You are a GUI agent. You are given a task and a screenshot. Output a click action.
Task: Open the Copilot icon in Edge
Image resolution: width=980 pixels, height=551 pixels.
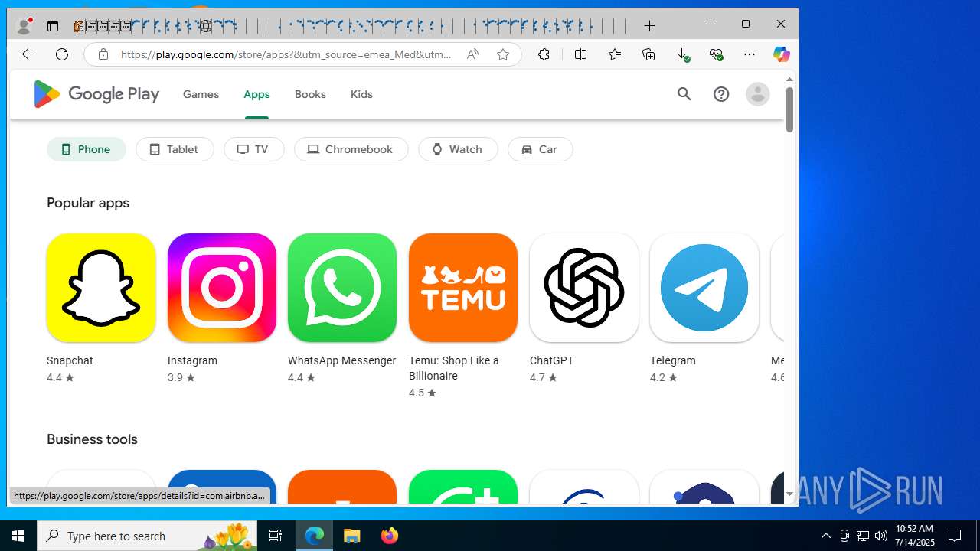click(x=781, y=54)
